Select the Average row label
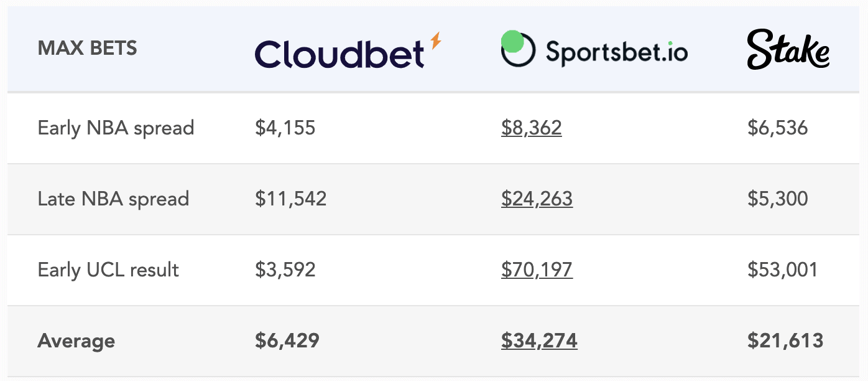This screenshot has height=381, width=868. coord(76,341)
